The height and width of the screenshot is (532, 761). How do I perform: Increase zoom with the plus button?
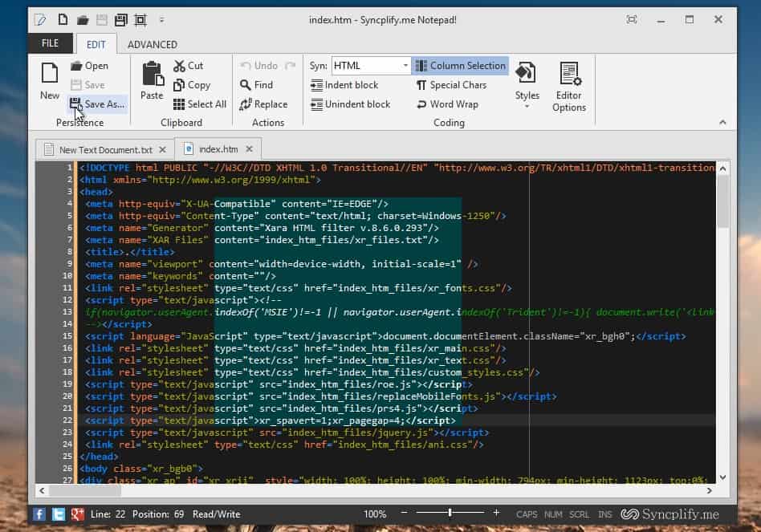(496, 512)
